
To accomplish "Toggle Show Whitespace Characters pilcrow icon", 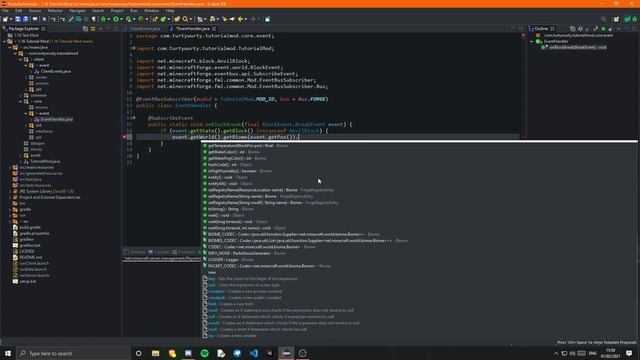I will point(93,19).
